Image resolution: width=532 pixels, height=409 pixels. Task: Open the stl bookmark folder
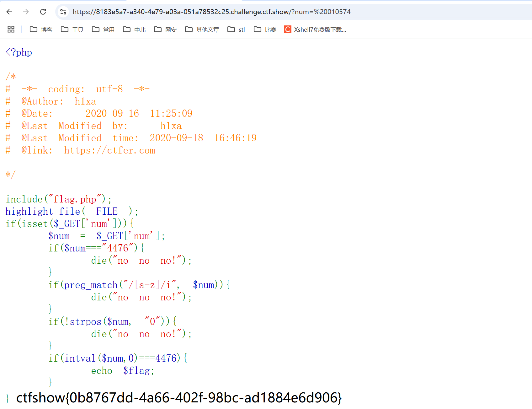pos(236,30)
